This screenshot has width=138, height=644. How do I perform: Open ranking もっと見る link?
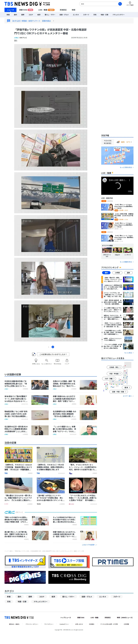[x=129, y=353]
